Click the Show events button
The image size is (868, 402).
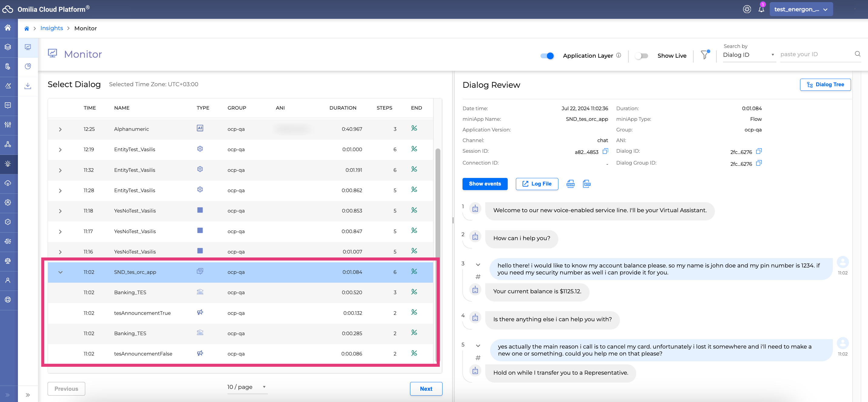point(485,184)
